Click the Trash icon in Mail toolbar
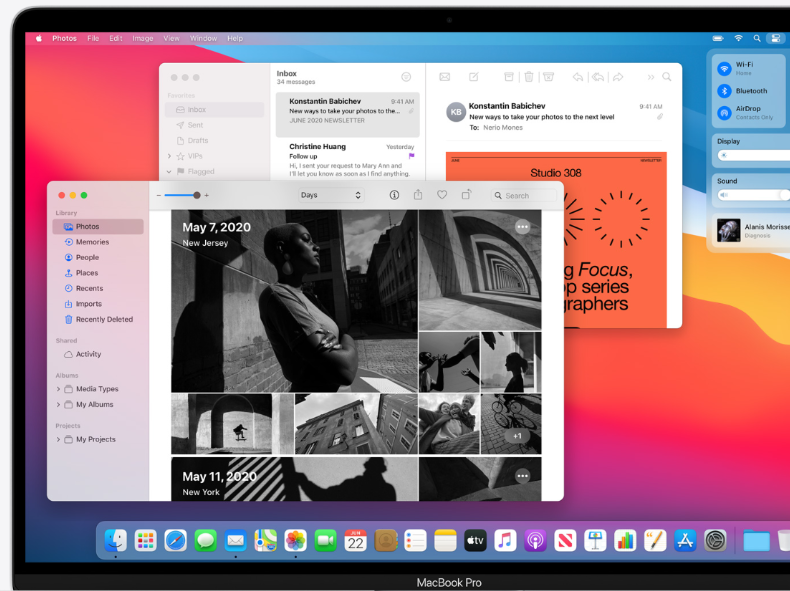The image size is (790, 591). pos(529,77)
